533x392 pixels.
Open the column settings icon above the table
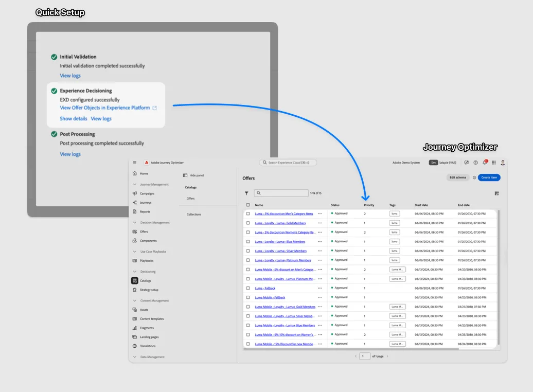click(x=496, y=193)
